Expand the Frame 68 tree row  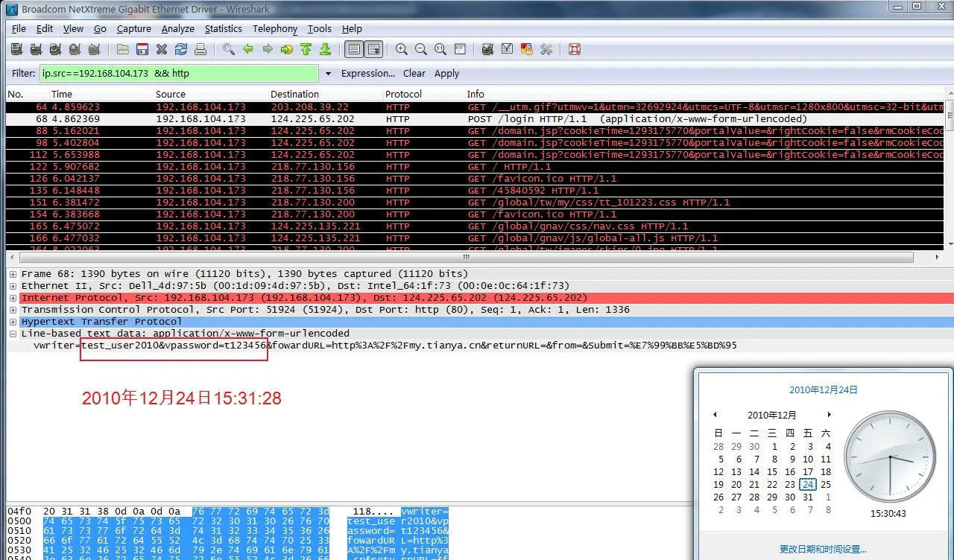pos(13,274)
